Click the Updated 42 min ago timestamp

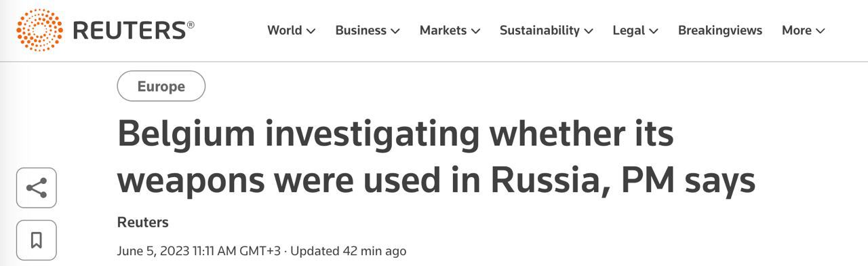pyautogui.click(x=349, y=251)
